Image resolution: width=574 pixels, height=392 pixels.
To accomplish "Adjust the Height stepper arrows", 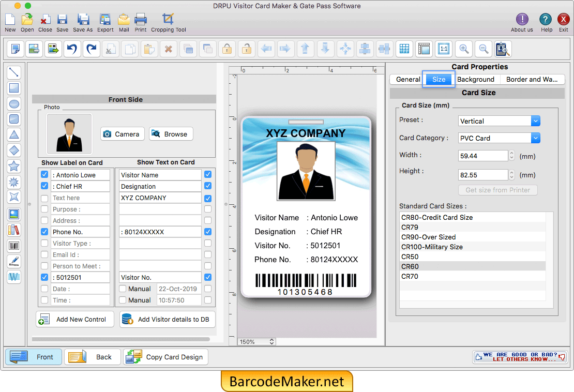I will click(512, 175).
